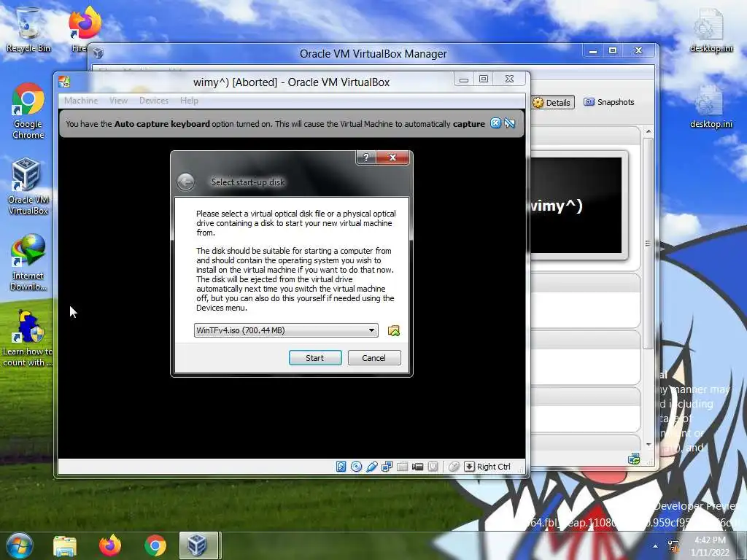Click the help question mark in dialog
The width and height of the screenshot is (747, 560).
[366, 157]
